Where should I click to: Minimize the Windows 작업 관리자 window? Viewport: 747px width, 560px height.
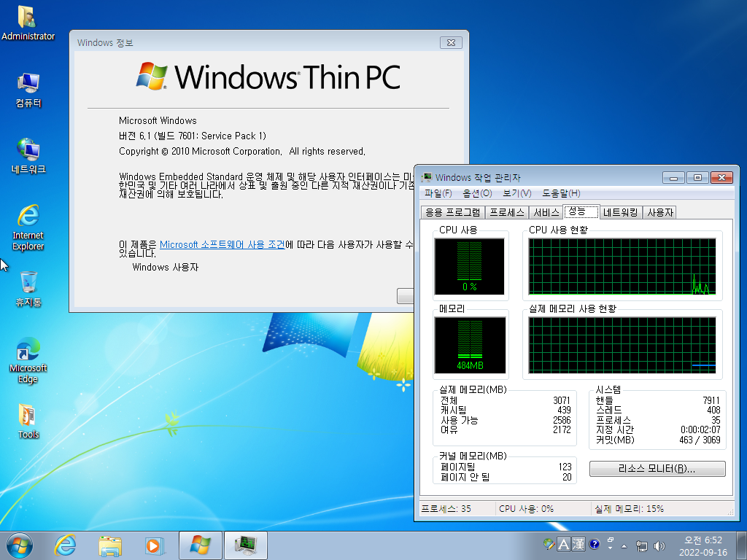673,178
